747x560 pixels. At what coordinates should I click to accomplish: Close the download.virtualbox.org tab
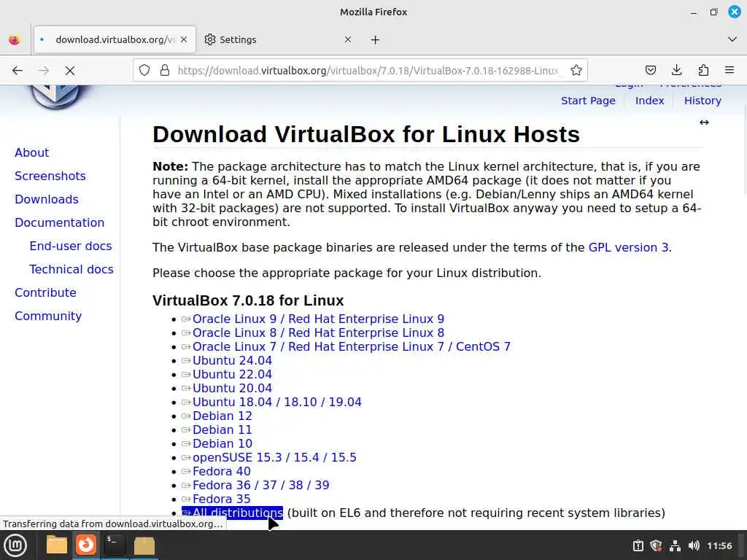(x=184, y=39)
